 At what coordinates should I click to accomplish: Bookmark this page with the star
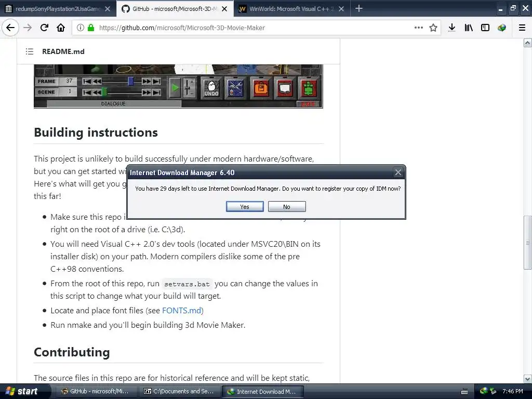pos(433,28)
